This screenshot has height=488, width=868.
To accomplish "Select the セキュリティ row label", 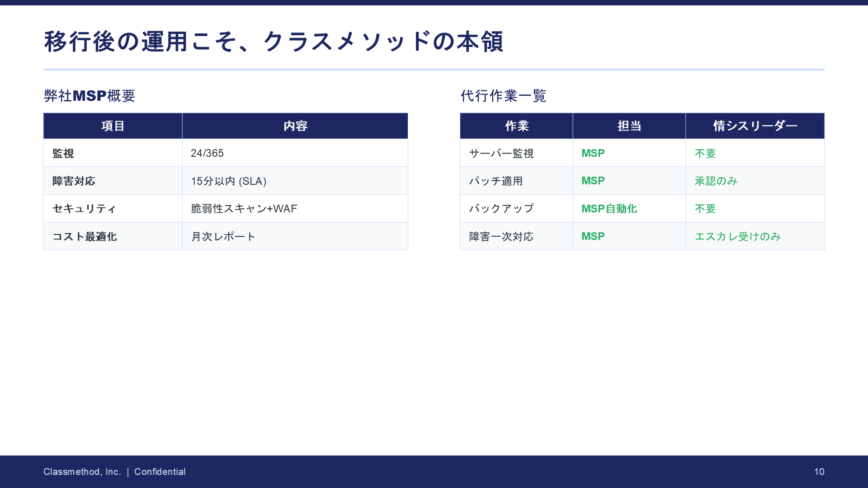I will point(84,209).
